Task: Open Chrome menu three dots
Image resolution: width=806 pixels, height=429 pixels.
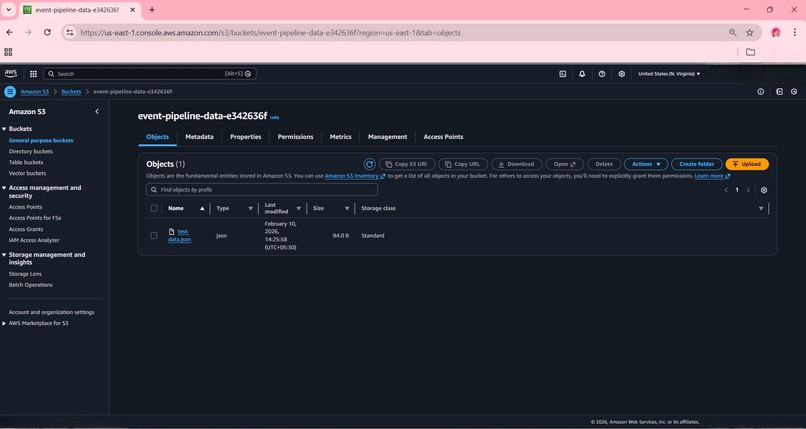Action: coord(795,32)
